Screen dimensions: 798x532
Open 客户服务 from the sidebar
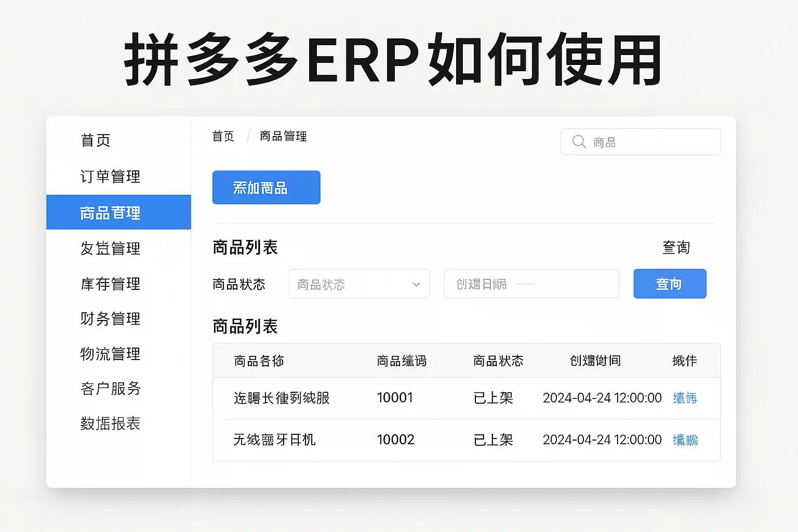tap(110, 389)
